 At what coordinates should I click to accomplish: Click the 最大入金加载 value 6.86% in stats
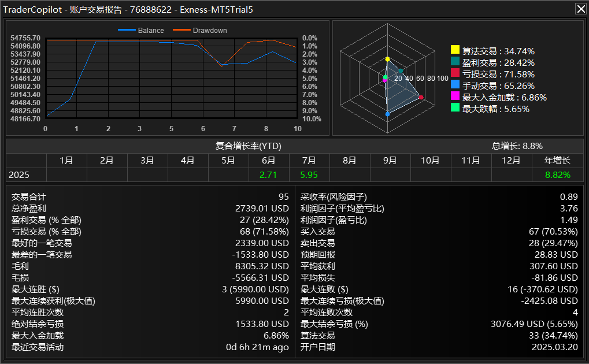(276, 336)
